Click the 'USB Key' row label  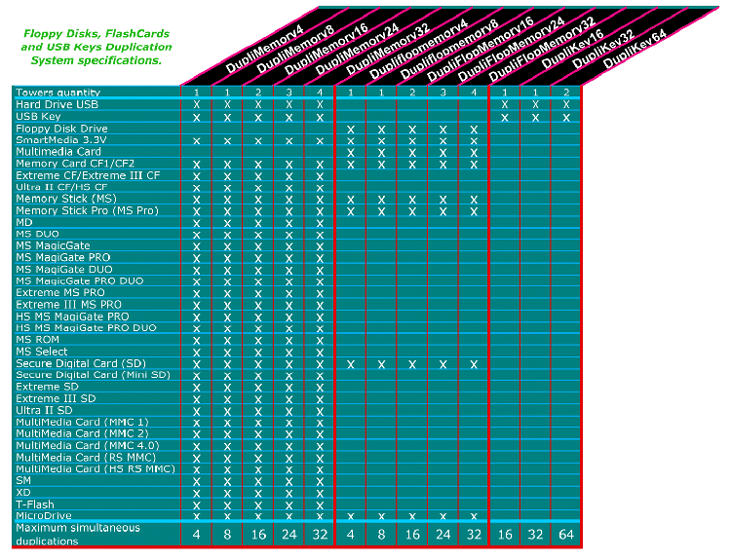(38, 117)
